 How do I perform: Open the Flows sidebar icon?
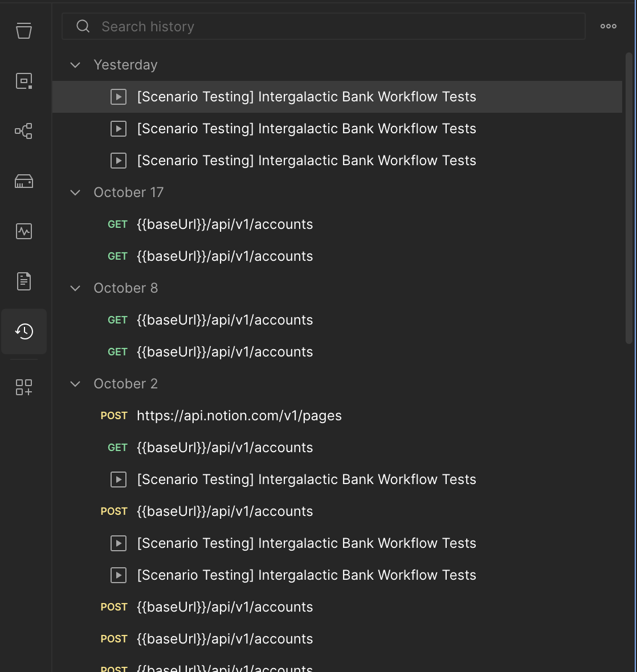coord(24,131)
